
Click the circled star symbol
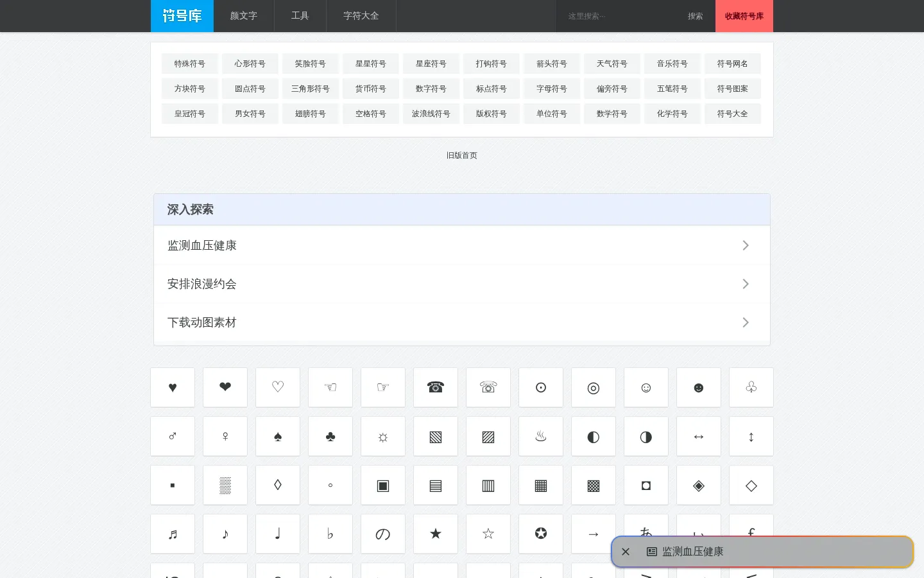[x=541, y=534]
